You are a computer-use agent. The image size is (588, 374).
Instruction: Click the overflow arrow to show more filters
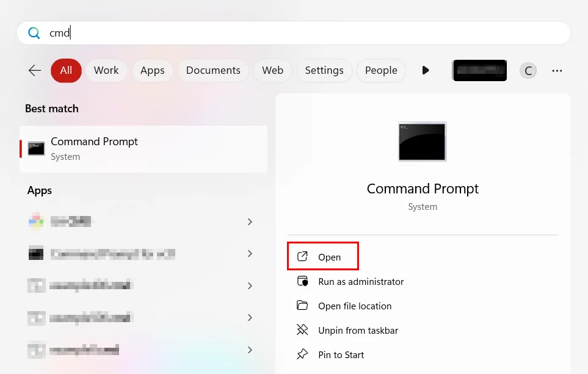coord(426,70)
